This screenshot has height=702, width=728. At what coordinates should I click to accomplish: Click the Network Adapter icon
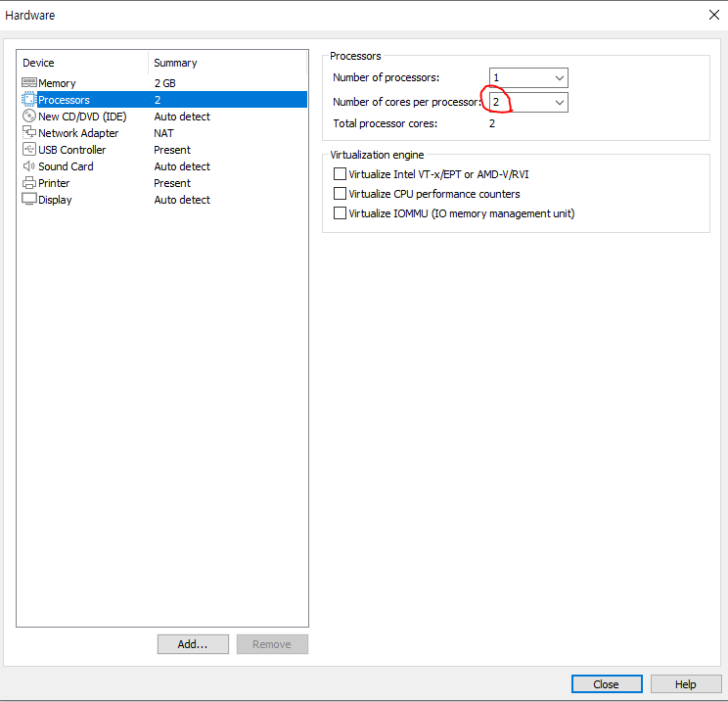coord(28,133)
